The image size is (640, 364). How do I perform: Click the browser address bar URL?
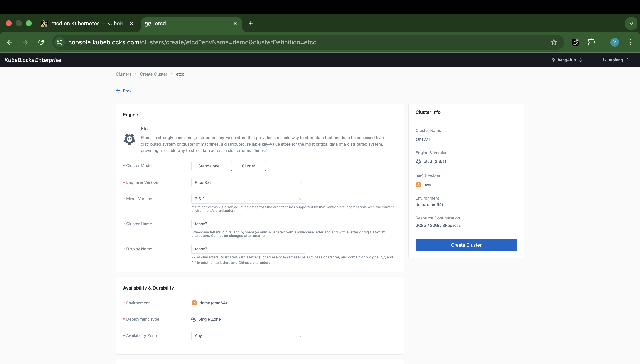[x=192, y=42]
